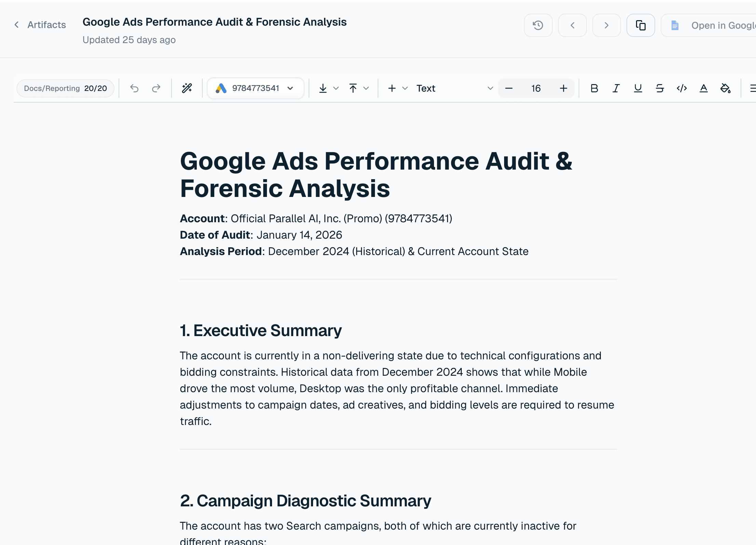The height and width of the screenshot is (545, 756).
Task: Download the document
Action: pyautogui.click(x=323, y=88)
